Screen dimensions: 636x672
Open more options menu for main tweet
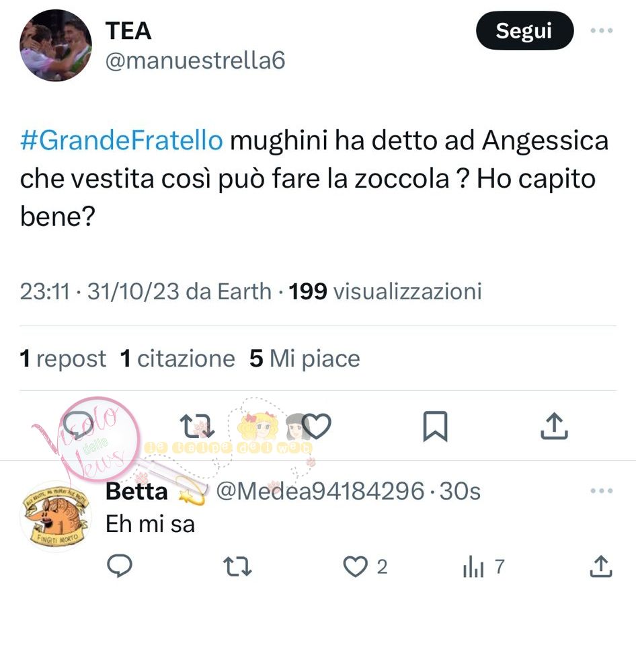pos(601,30)
